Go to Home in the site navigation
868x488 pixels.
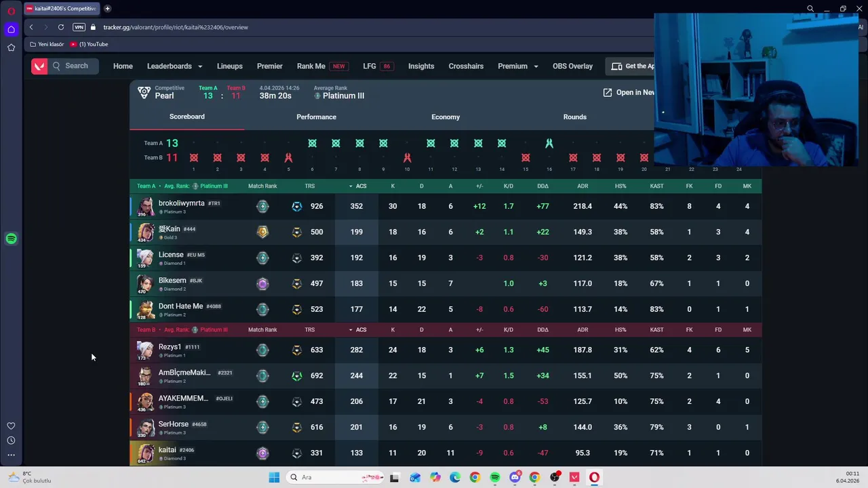(x=123, y=66)
